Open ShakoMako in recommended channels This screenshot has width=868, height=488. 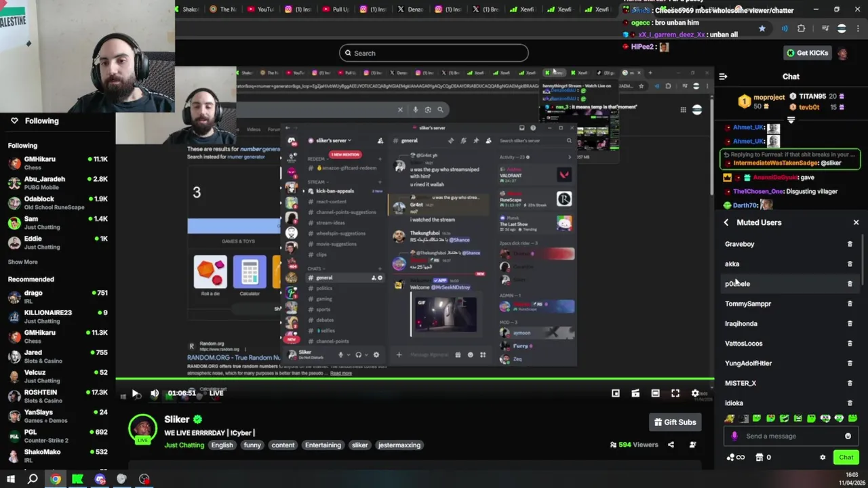[x=58, y=455]
